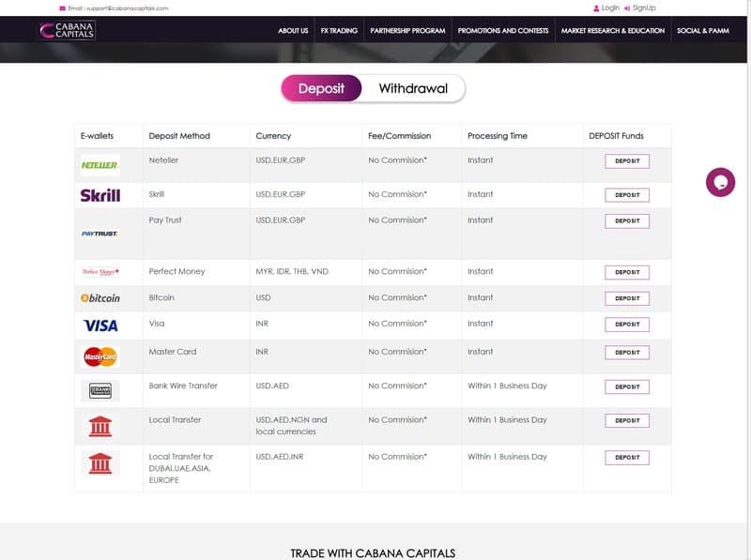This screenshot has height=560, width=751.
Task: Open the SOCIAL & PAMM menu
Action: coord(702,31)
